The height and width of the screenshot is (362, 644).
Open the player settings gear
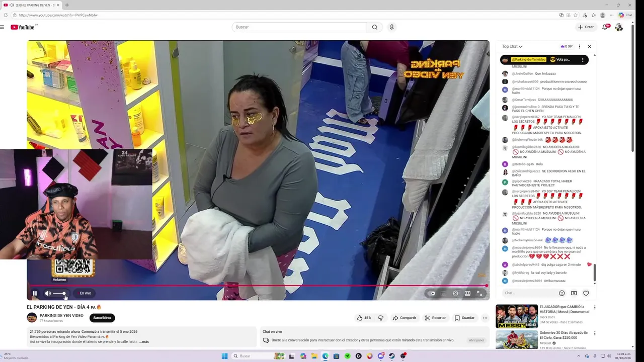455,293
